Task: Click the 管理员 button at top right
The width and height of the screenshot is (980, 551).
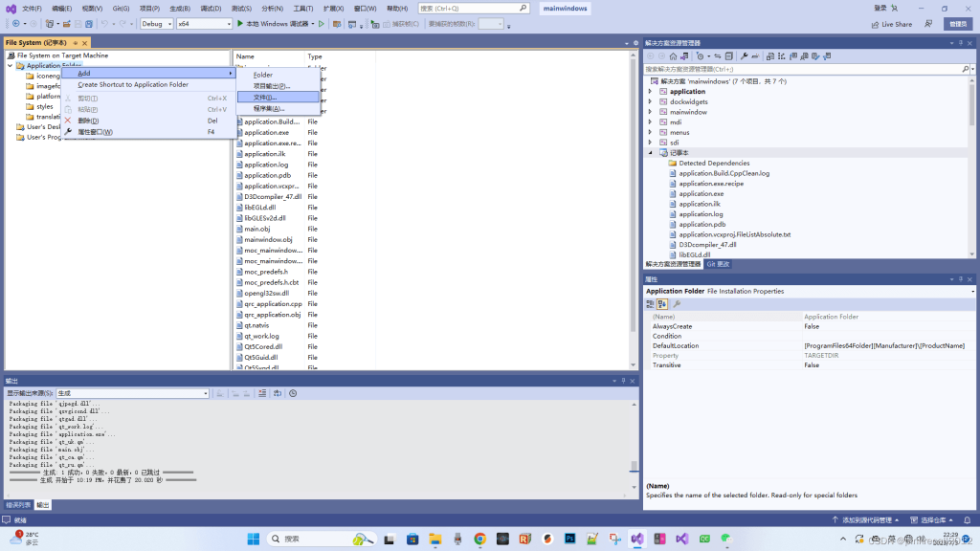Action: coord(960,23)
